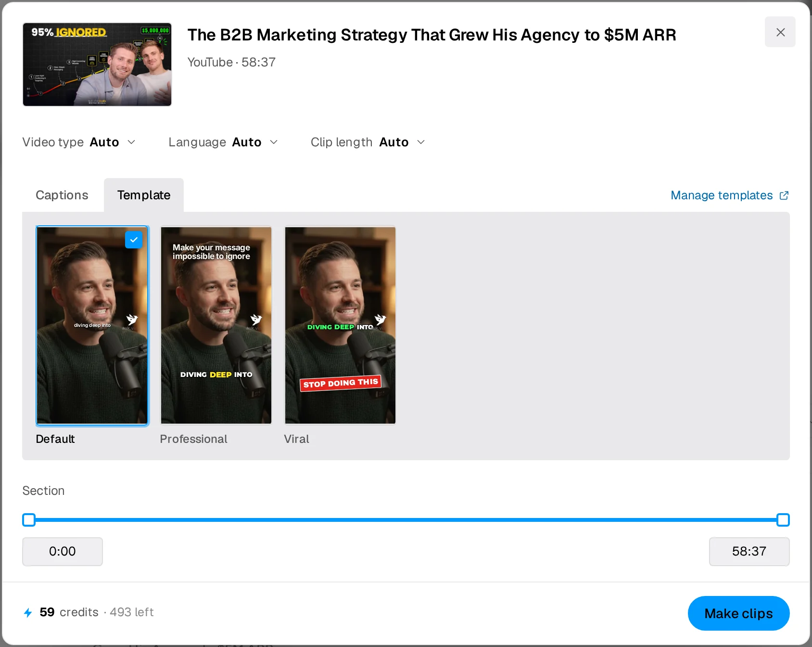Pick the Viral template thumbnail

(340, 325)
